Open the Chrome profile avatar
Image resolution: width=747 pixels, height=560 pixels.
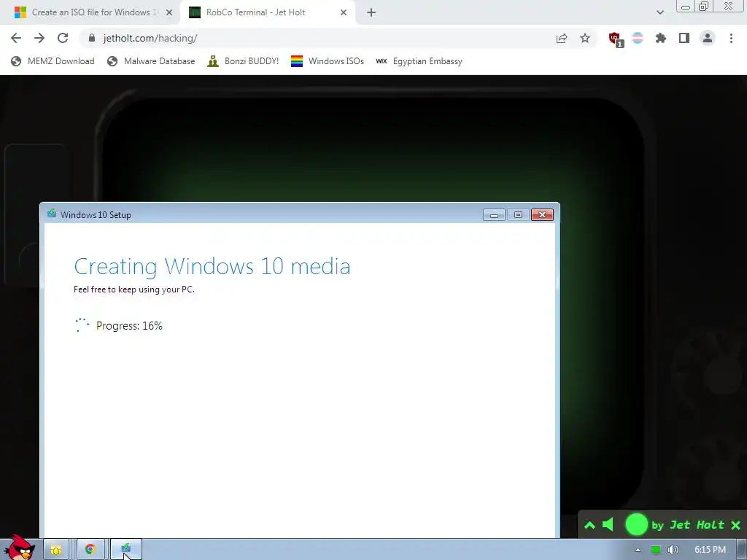(708, 38)
